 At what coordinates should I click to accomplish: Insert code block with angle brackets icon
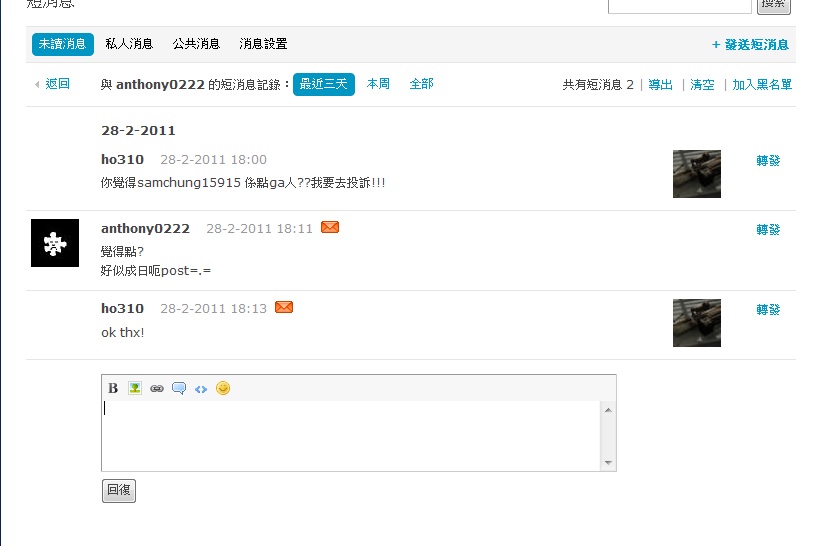[x=201, y=389]
